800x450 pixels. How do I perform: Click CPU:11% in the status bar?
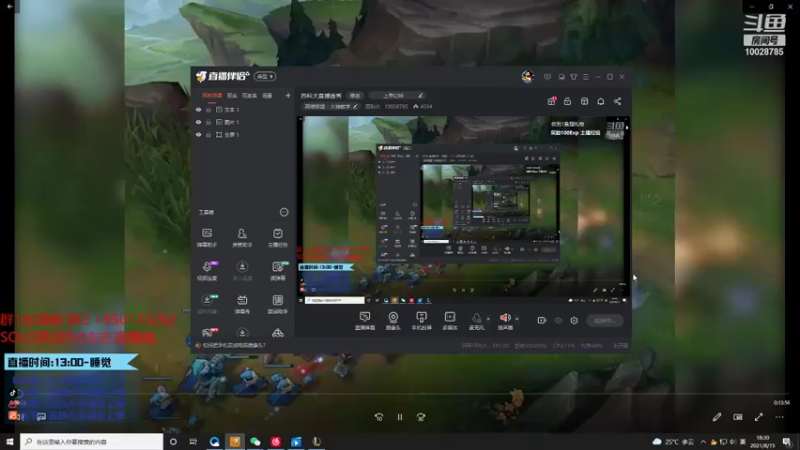click(x=563, y=345)
